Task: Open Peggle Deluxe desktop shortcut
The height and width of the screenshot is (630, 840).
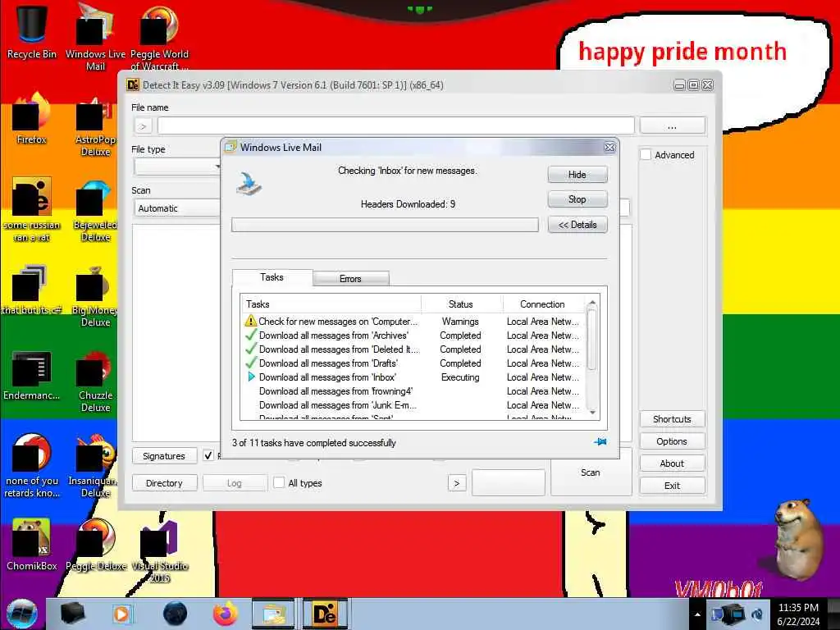Action: 95,545
